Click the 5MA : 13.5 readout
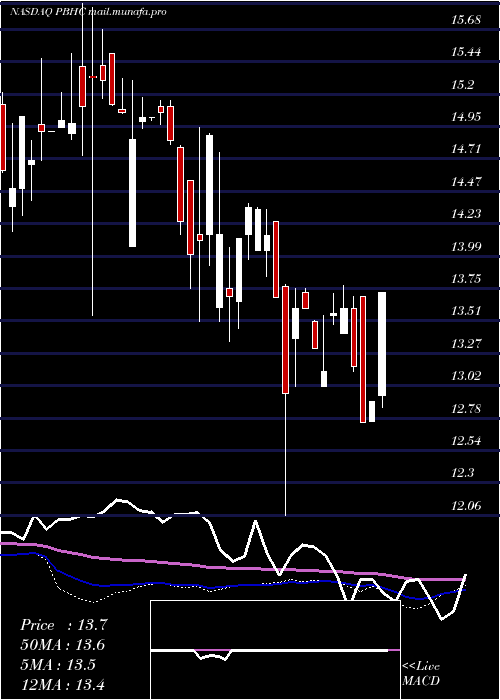The width and height of the screenshot is (500, 700). coord(58,665)
